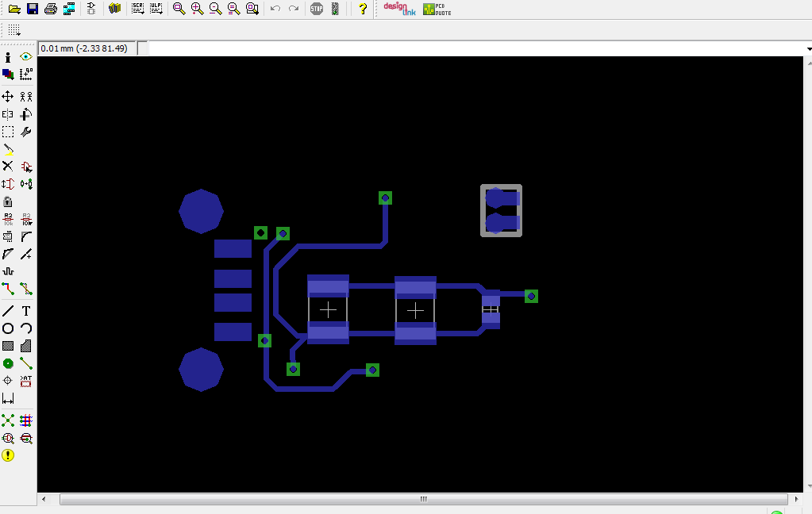Save the board with the floppy disk icon
Image resolution: width=812 pixels, height=514 pixels.
(33, 9)
